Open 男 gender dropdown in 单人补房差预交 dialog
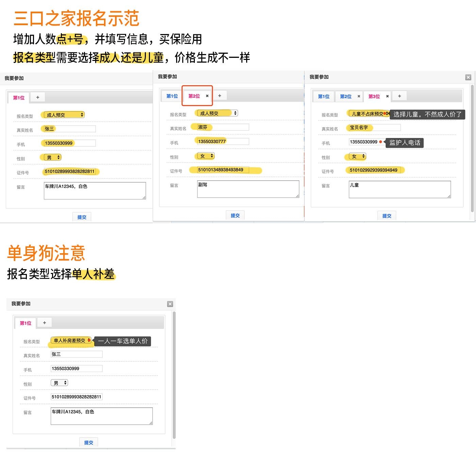 pyautogui.click(x=60, y=383)
